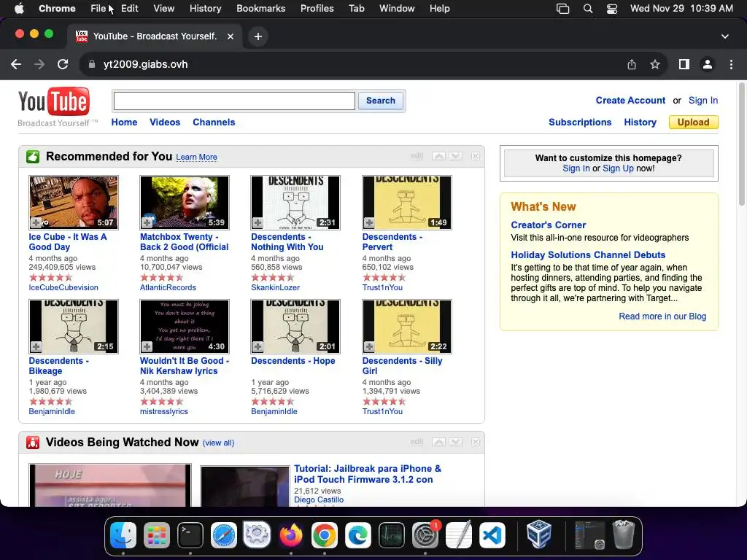
Task: Open Control Center in the menu bar
Action: click(612, 9)
